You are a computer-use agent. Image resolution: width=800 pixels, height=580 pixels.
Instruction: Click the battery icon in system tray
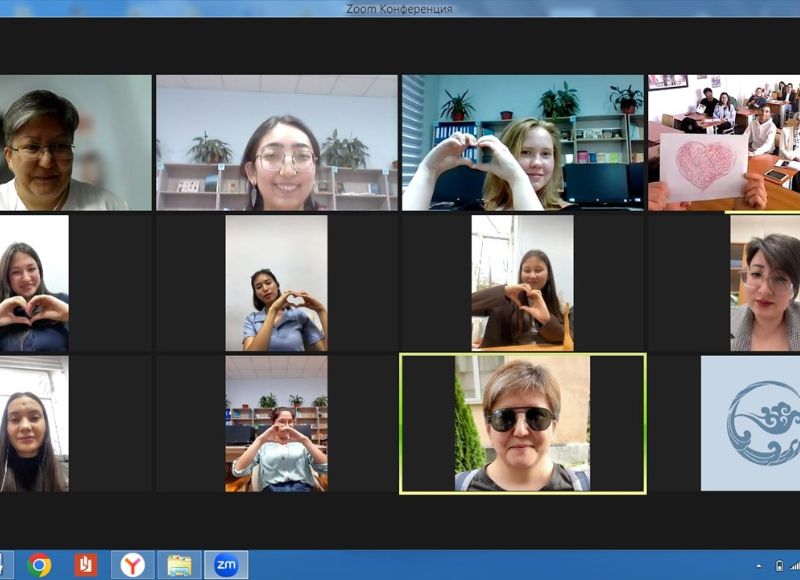pos(779,566)
